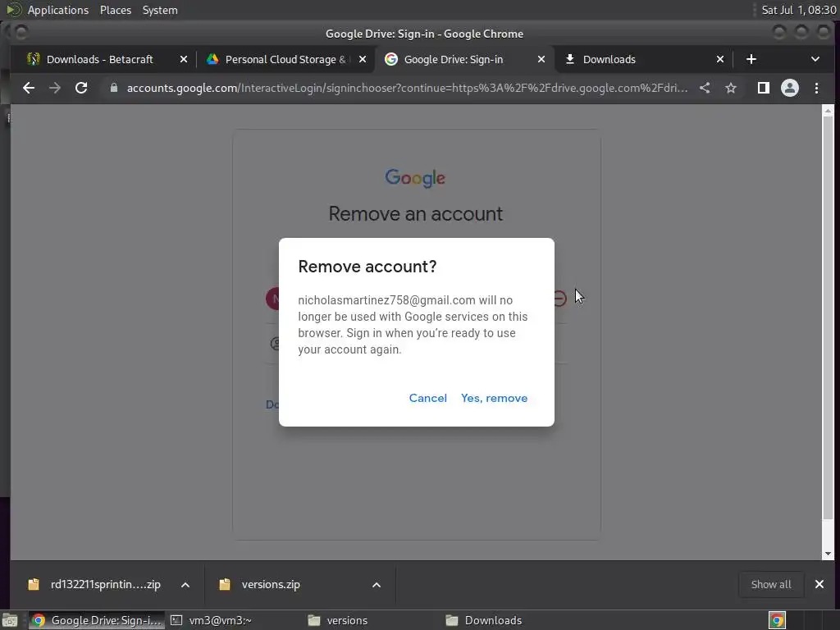Open Chrome three-dot menu
This screenshot has height=630, width=840.
click(x=816, y=88)
